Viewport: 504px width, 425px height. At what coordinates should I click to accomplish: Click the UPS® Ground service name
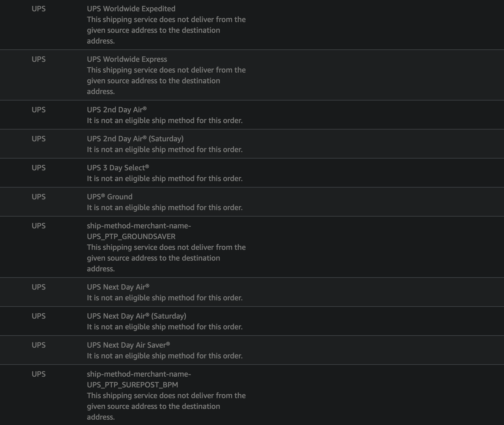coord(109,197)
